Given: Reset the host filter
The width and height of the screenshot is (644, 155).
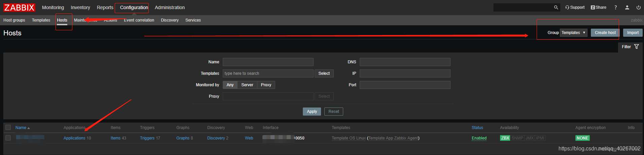Looking at the screenshot, I should tap(334, 112).
